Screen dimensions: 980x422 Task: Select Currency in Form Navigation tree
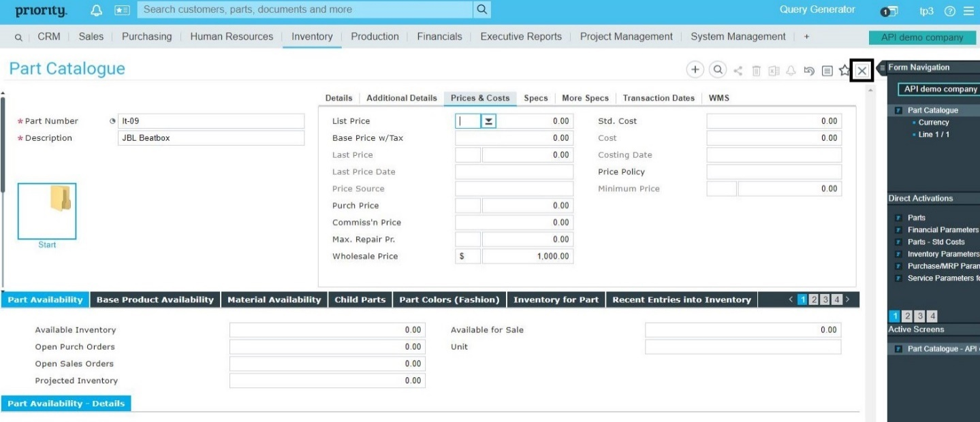click(933, 123)
